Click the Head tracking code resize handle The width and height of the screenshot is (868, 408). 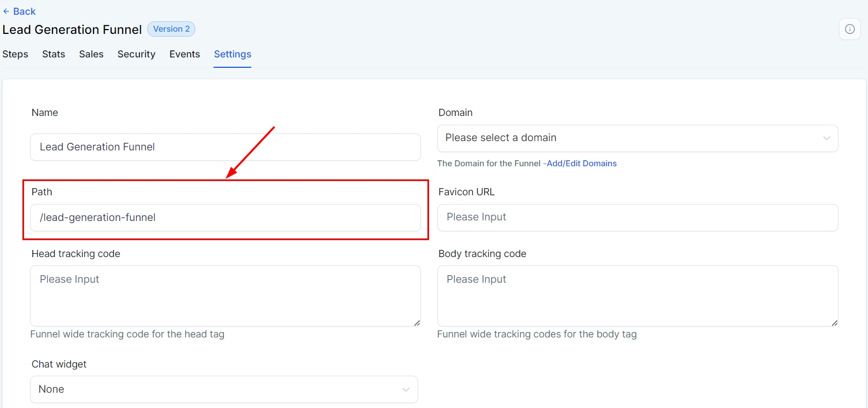pyautogui.click(x=417, y=323)
